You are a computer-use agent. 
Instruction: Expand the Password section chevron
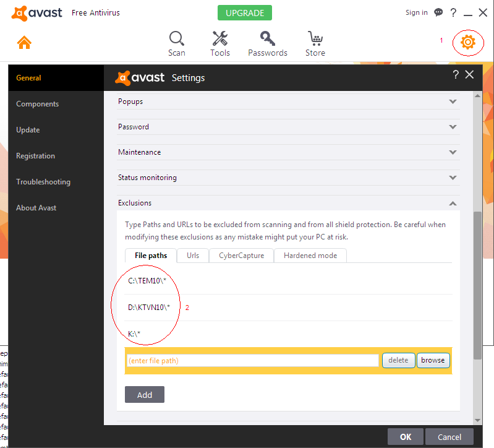click(x=453, y=127)
